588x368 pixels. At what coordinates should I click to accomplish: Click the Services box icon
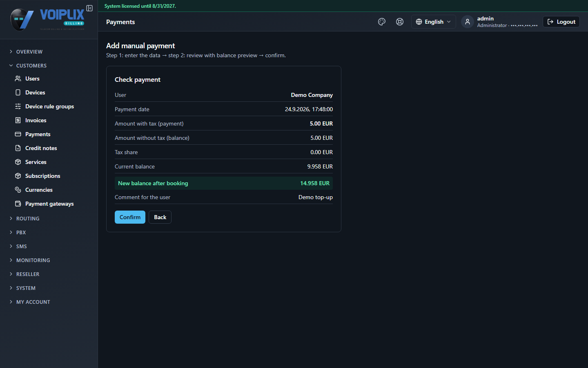tap(18, 162)
